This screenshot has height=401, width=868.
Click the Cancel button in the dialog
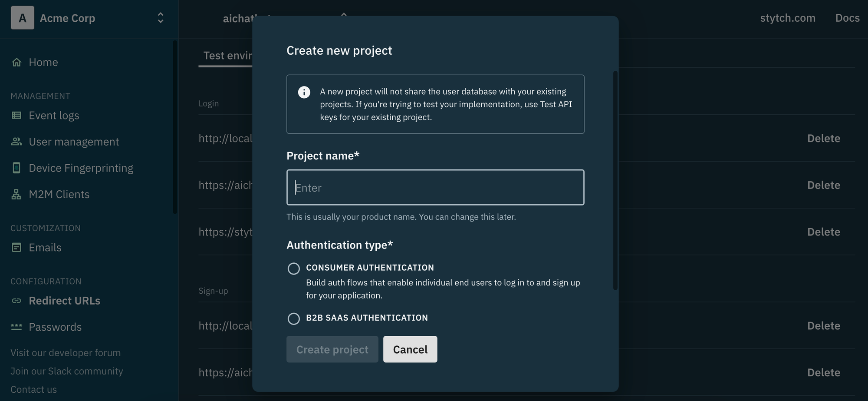410,349
